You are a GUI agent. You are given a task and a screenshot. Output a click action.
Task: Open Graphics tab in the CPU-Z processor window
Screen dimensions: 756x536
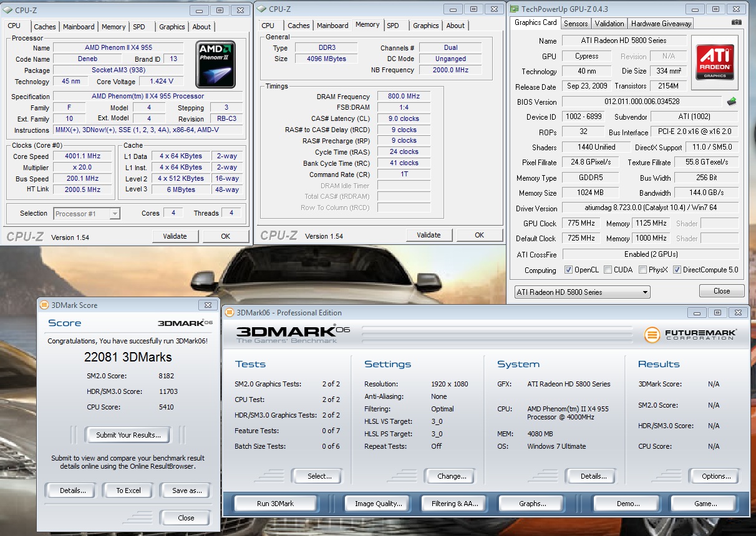172,27
